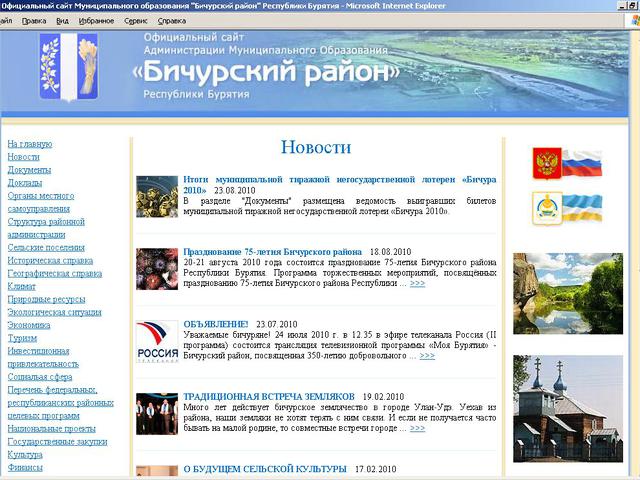
Task: Click the «Бичурский район» banner title
Action: point(266,71)
